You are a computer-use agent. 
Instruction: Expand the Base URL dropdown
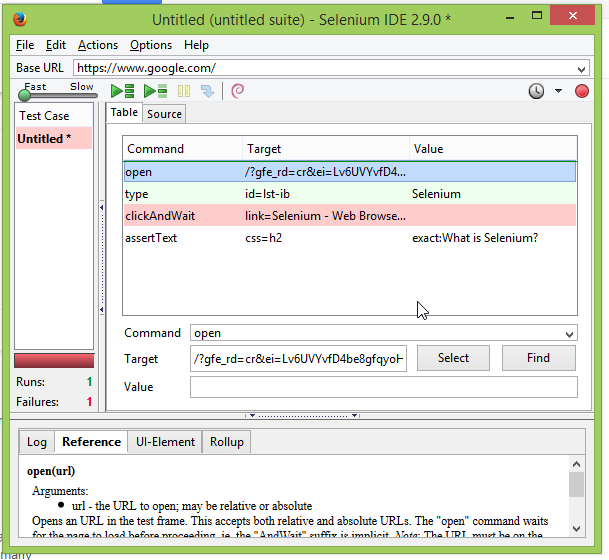pyautogui.click(x=581, y=69)
